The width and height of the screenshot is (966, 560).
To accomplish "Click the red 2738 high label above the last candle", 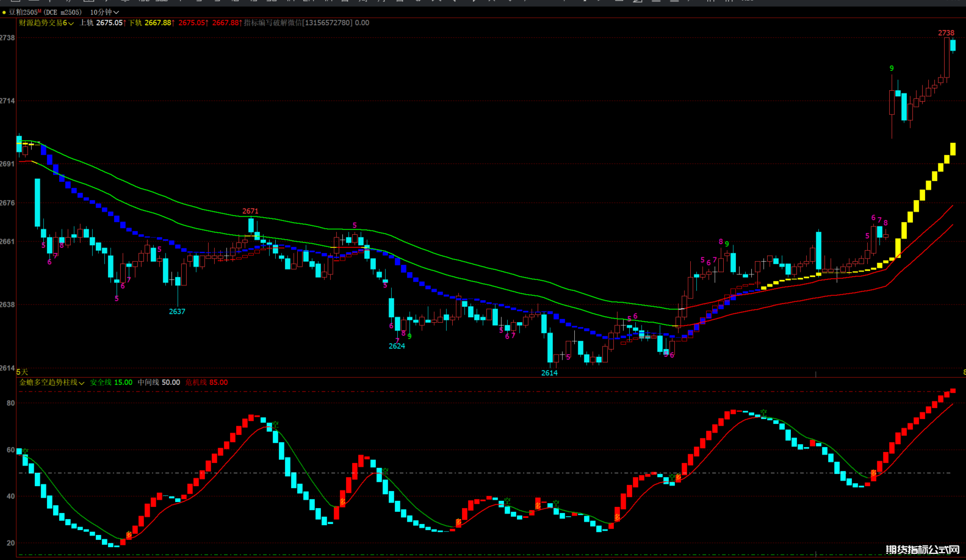I will coord(946,33).
